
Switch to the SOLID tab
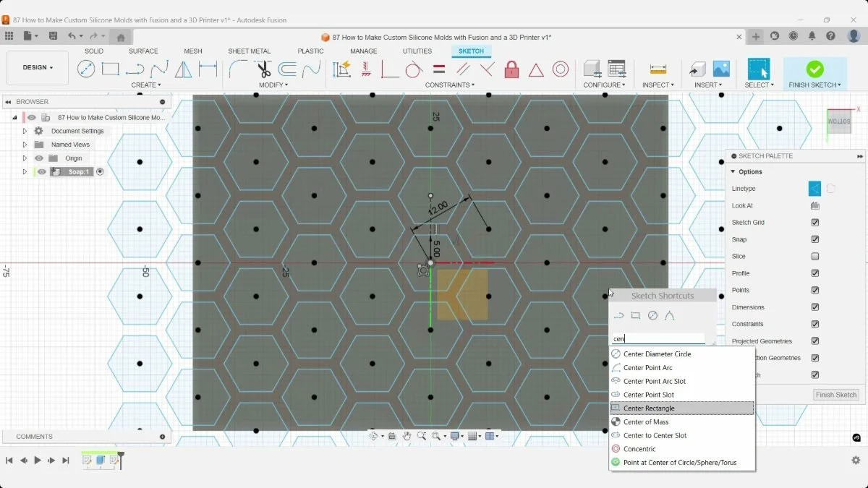coord(94,51)
